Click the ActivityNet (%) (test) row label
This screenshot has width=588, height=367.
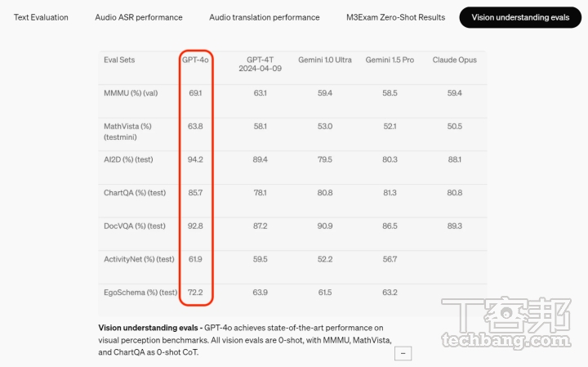(x=139, y=259)
